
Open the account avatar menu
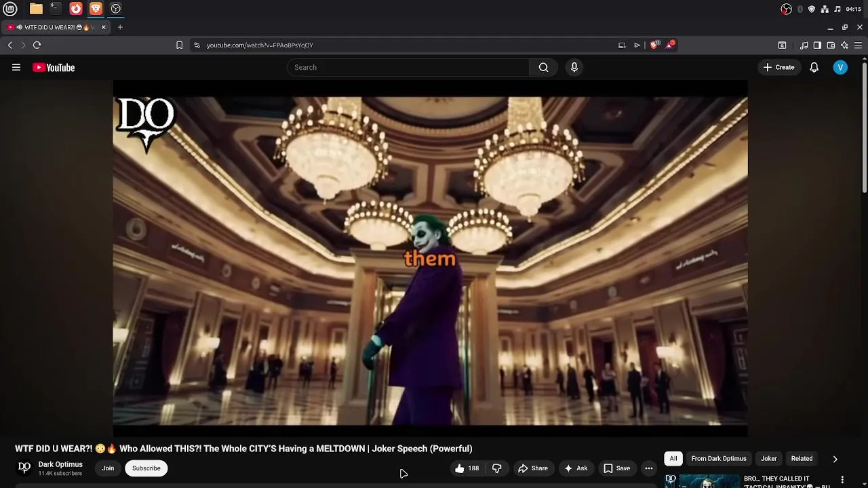coord(840,67)
